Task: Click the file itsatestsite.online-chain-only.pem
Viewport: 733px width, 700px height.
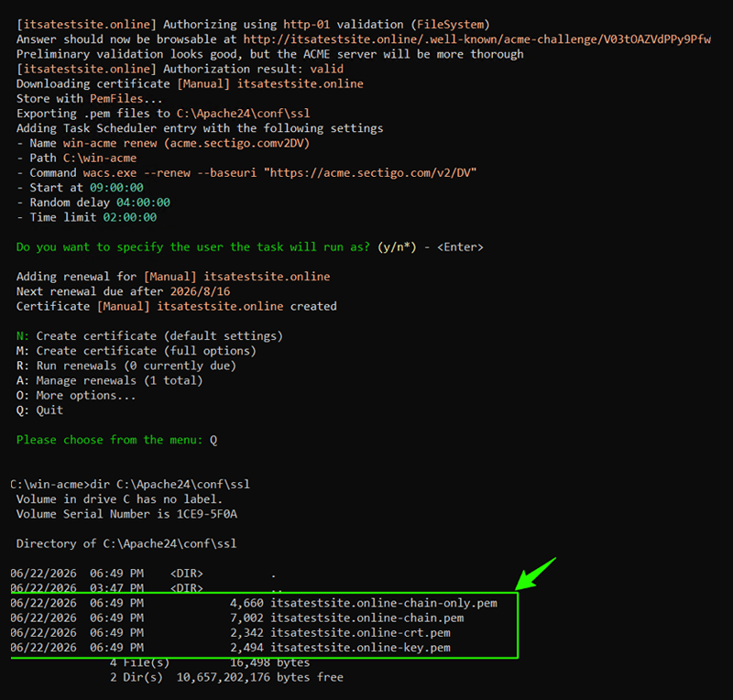Action: [384, 603]
